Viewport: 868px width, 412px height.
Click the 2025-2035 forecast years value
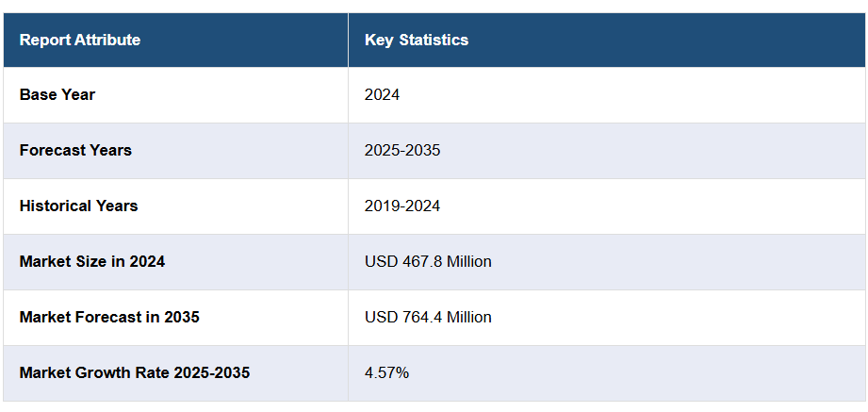coord(402,150)
